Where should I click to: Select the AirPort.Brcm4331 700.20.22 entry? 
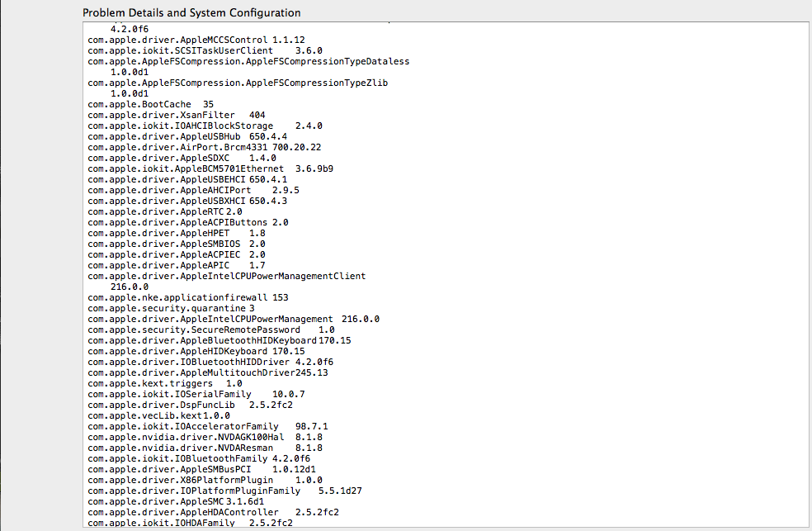tap(205, 148)
